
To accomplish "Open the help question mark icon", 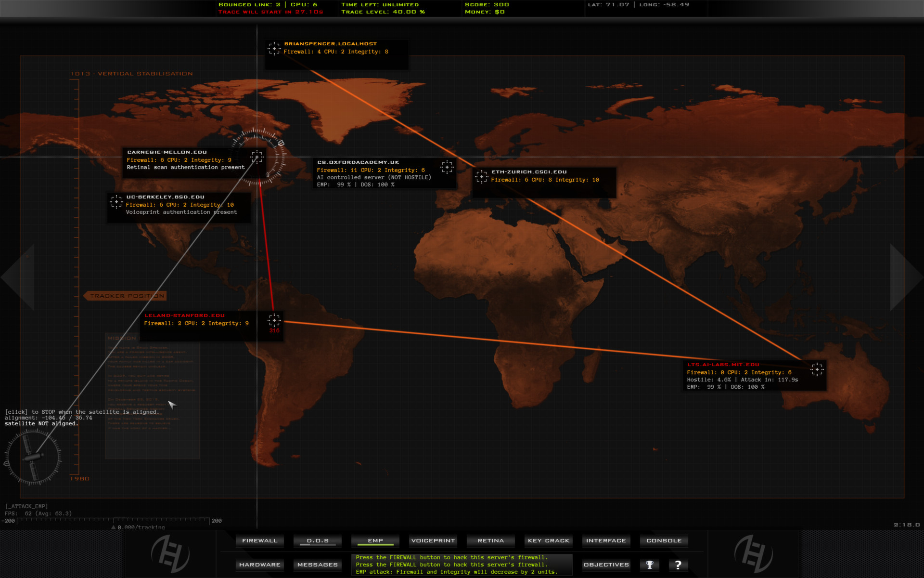I will click(678, 565).
